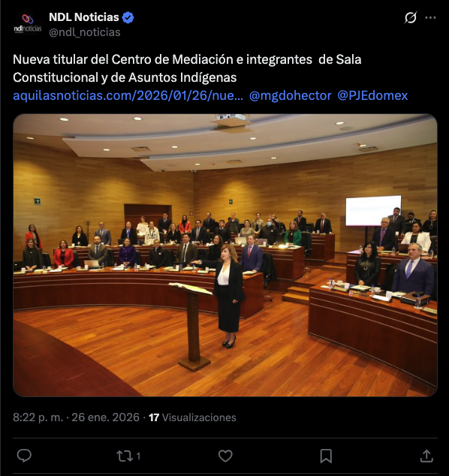Enlarge the courtroom ceremony photo
This screenshot has height=476, width=449.
click(225, 255)
